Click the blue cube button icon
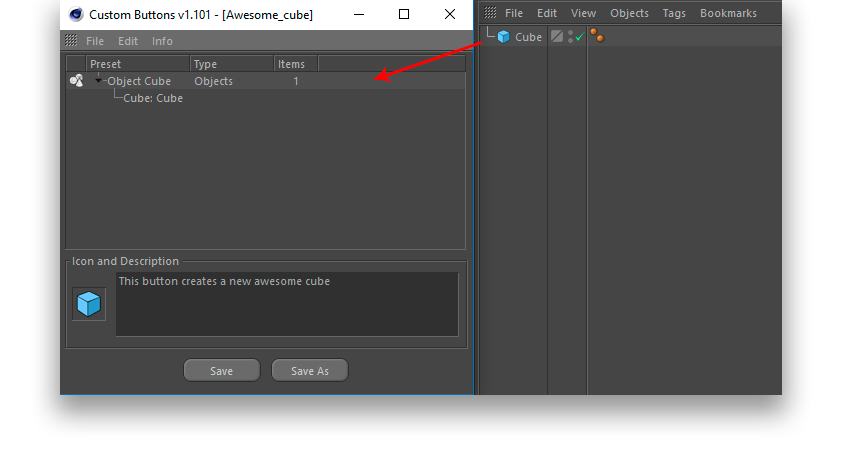Image resolution: width=842 pixels, height=455 pixels. pyautogui.click(x=89, y=304)
